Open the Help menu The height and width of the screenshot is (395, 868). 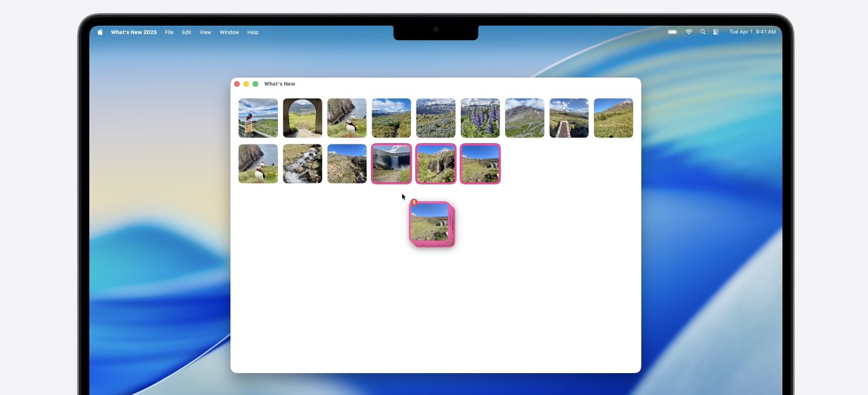point(253,32)
